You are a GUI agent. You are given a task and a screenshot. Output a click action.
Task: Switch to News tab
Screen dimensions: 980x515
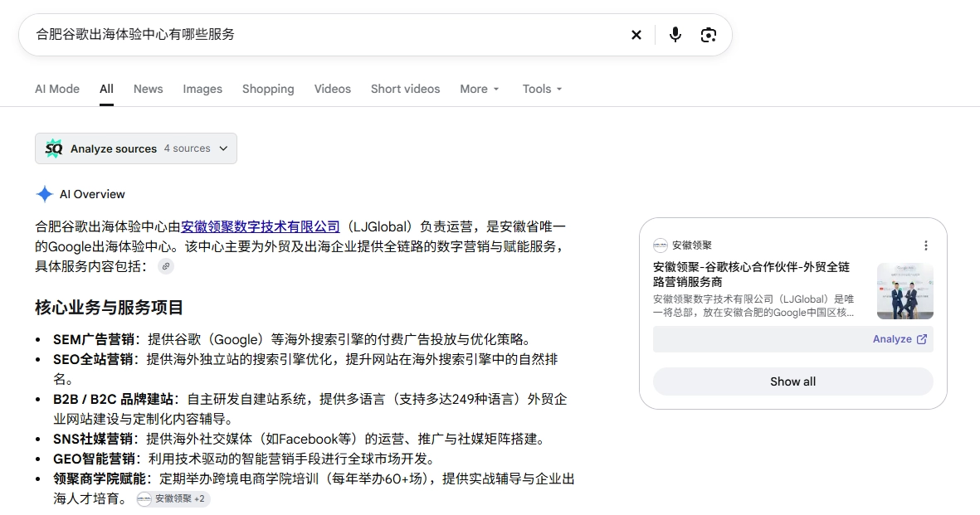(149, 90)
